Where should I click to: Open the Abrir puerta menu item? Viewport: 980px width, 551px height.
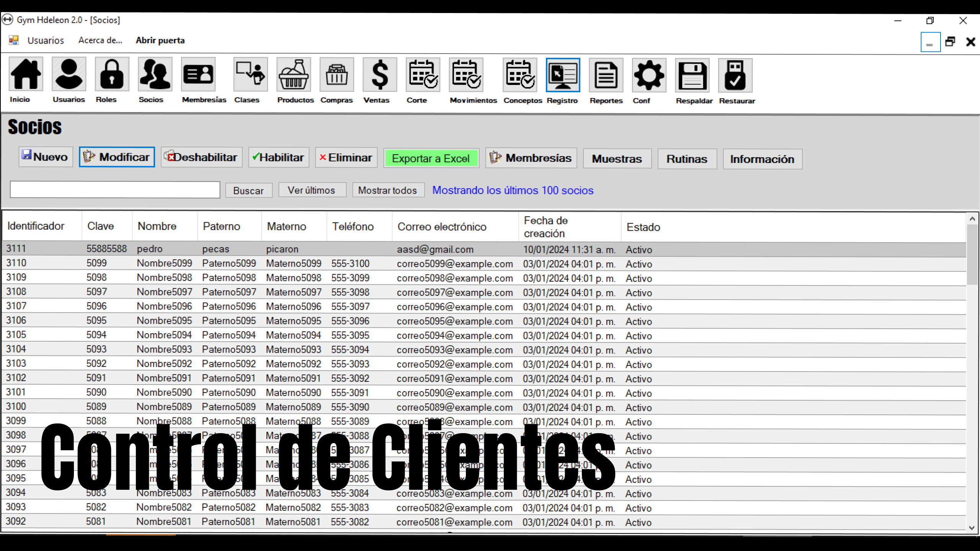[x=160, y=41]
